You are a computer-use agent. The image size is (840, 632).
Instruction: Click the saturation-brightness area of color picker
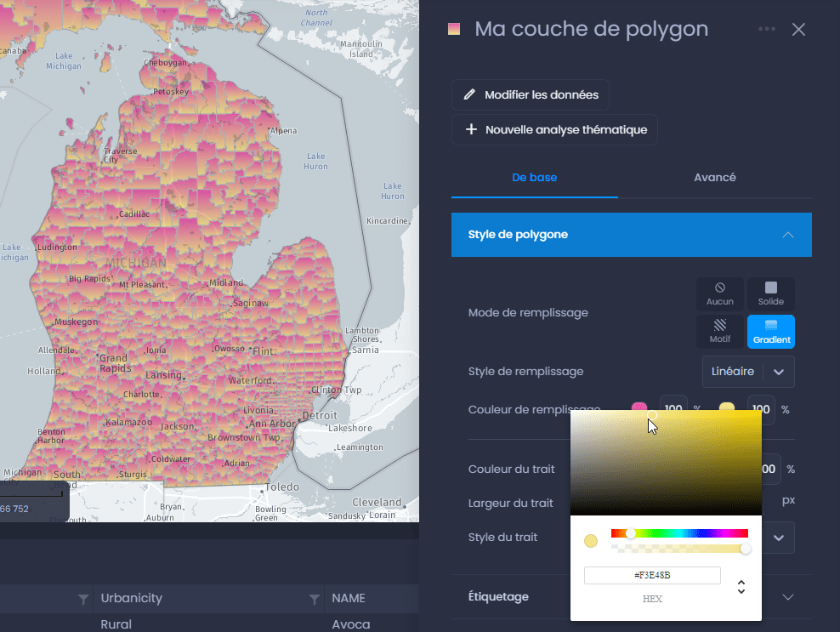666,463
